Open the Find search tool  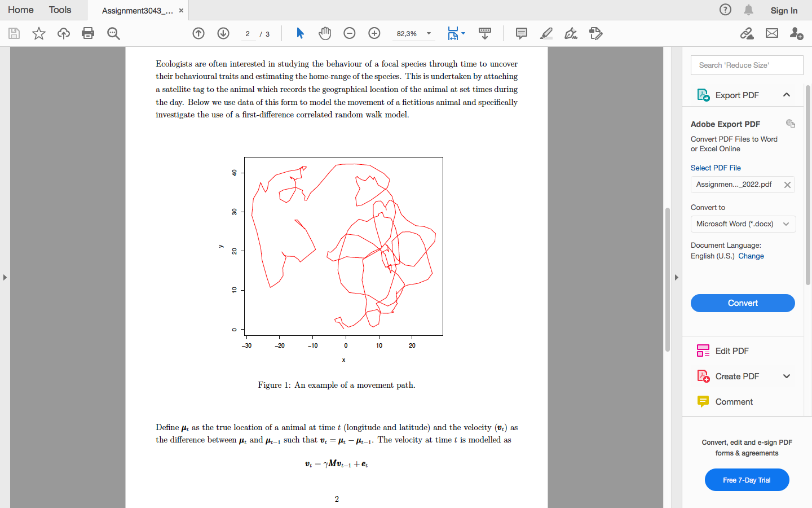tap(113, 33)
